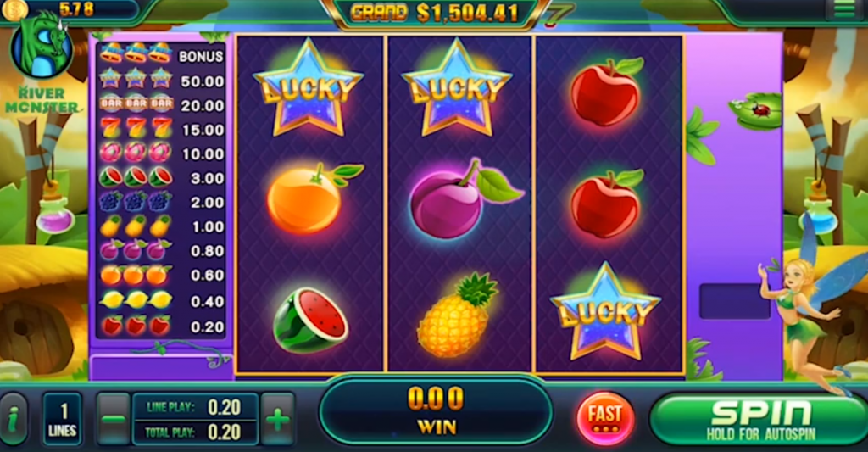Select the orange symbol on first reel
Image resolution: width=868 pixels, height=452 pixels.
coord(312,198)
